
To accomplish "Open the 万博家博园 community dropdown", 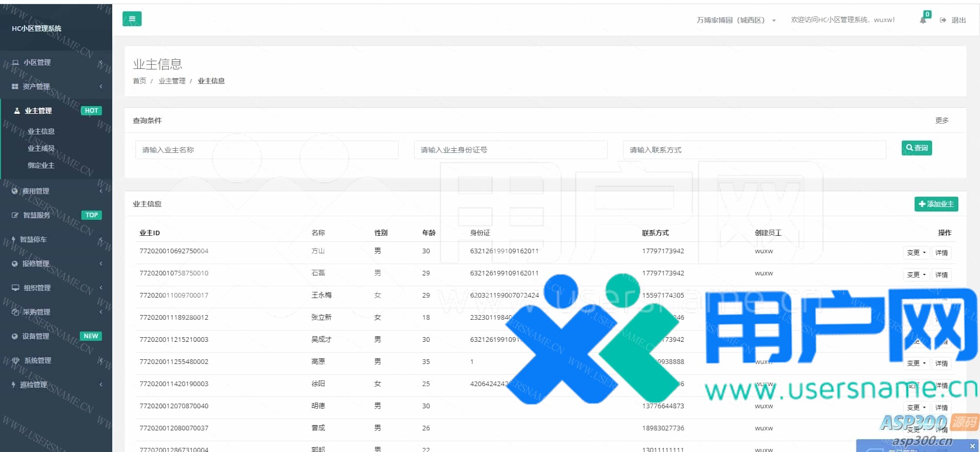I will point(736,20).
